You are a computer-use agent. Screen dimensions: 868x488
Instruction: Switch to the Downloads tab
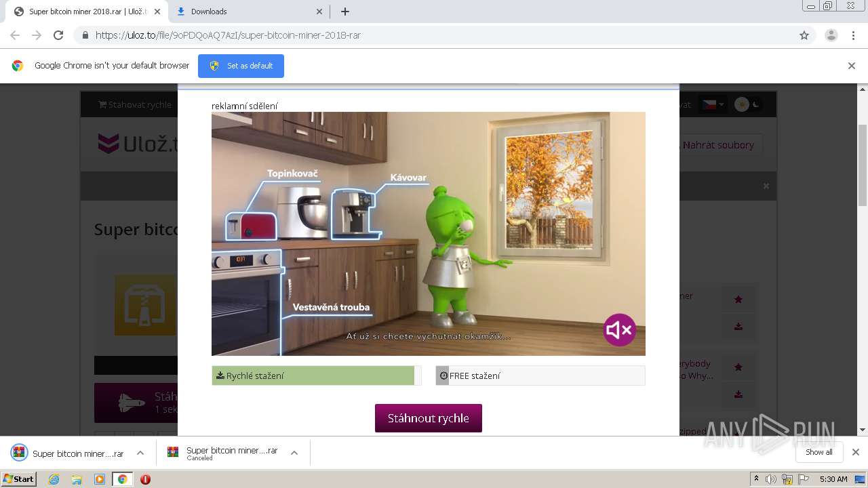tap(249, 12)
